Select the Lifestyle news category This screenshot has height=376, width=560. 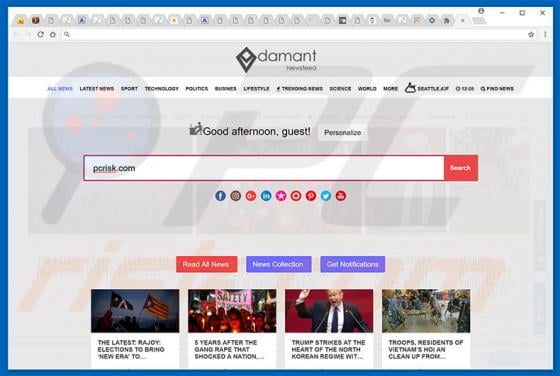coord(256,89)
